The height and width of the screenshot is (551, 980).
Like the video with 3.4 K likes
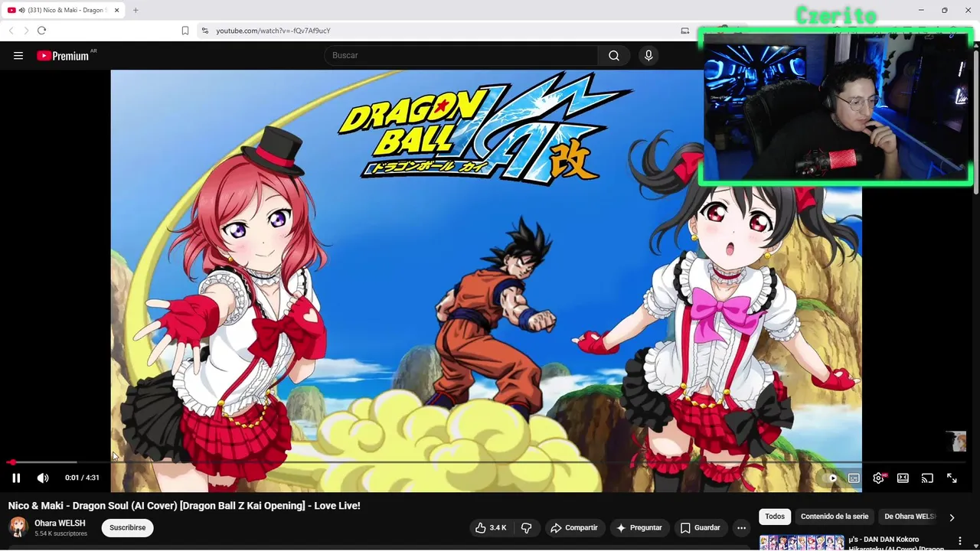tap(491, 528)
